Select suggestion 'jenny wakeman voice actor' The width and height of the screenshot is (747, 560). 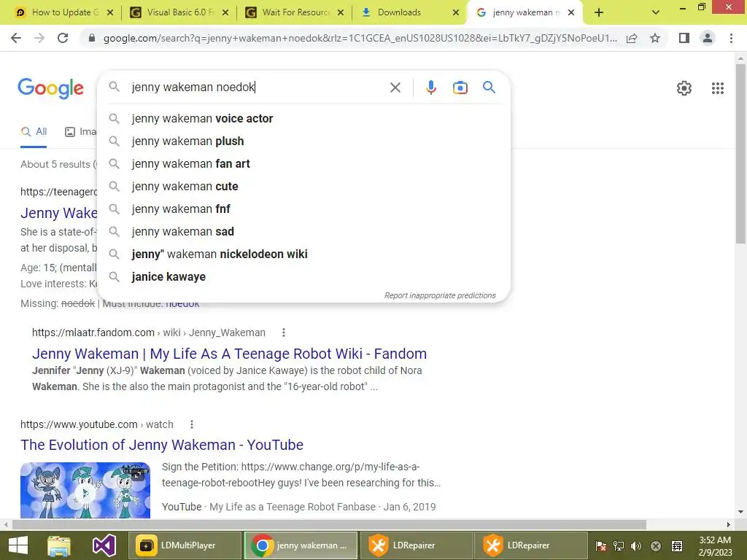tap(303, 119)
